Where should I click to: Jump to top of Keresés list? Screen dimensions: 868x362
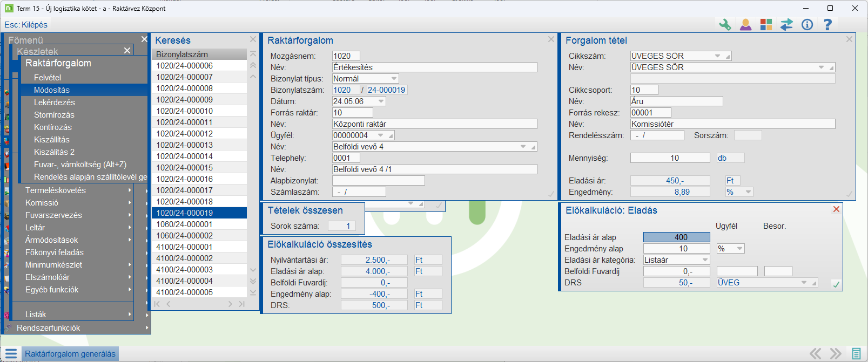pos(253,54)
